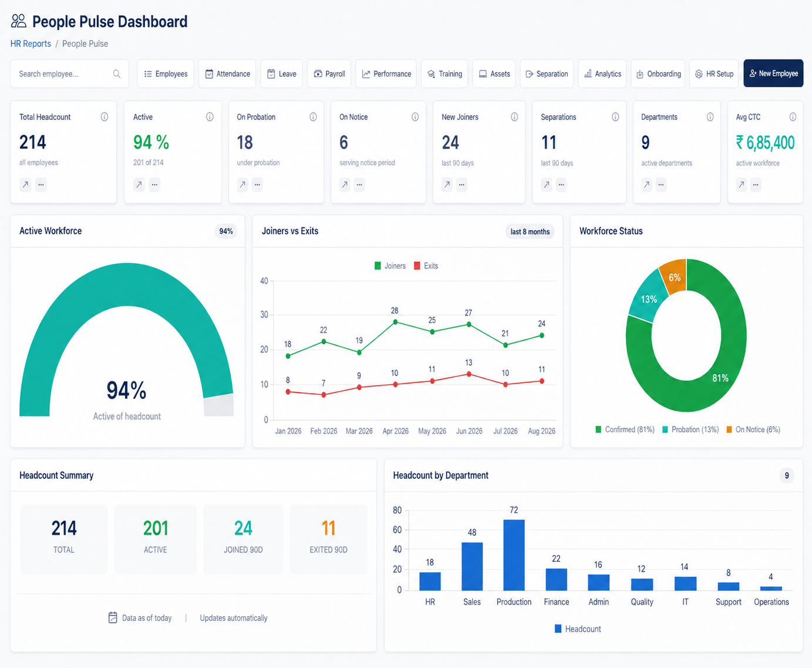Toggle On Notice (6%) legend entry
812x668 pixels.
[x=753, y=429]
